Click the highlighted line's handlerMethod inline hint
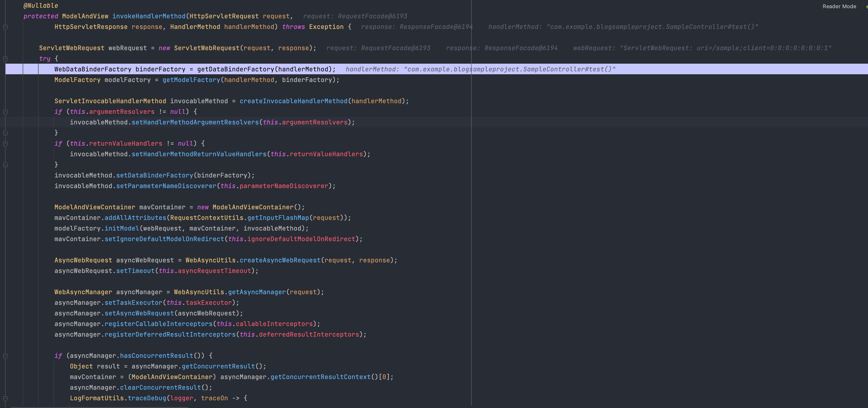 (x=480, y=69)
